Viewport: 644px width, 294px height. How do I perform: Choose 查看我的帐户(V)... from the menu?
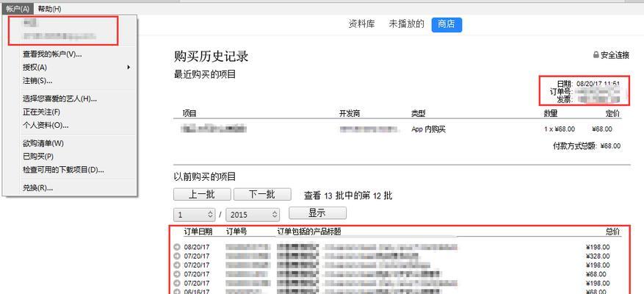point(52,54)
